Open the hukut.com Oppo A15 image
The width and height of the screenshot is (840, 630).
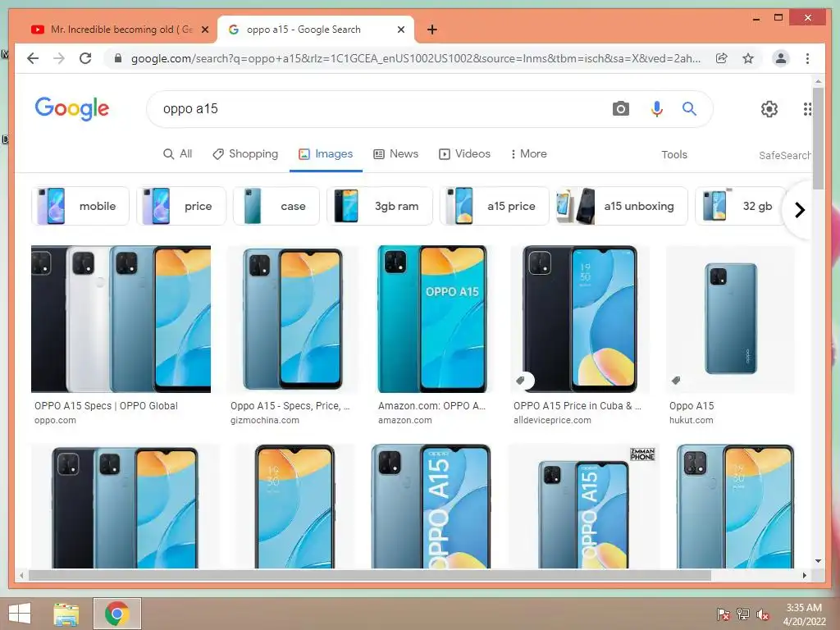(731, 319)
